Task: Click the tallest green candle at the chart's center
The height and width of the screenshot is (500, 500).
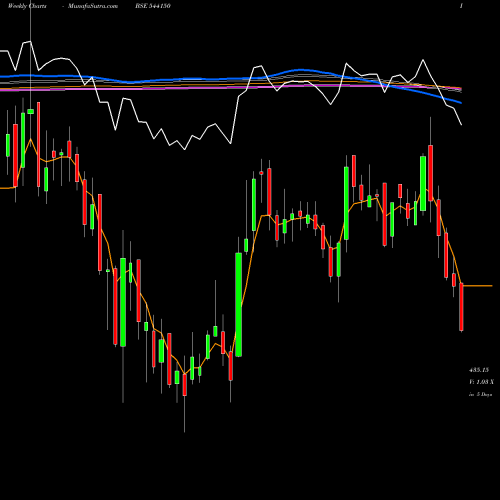Action: (238, 305)
